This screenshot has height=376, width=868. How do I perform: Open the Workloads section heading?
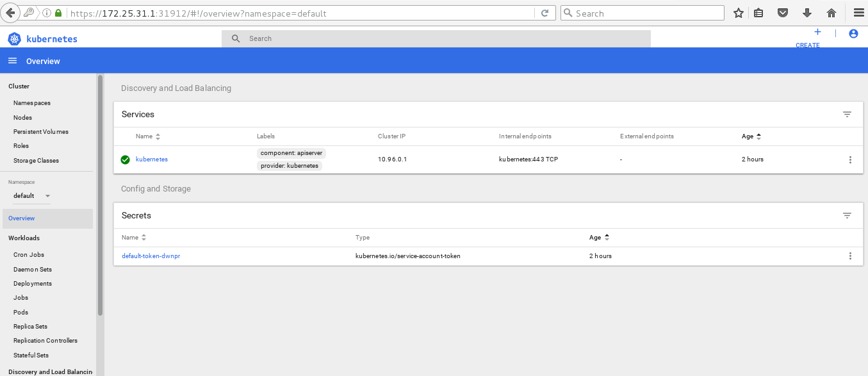(x=24, y=238)
